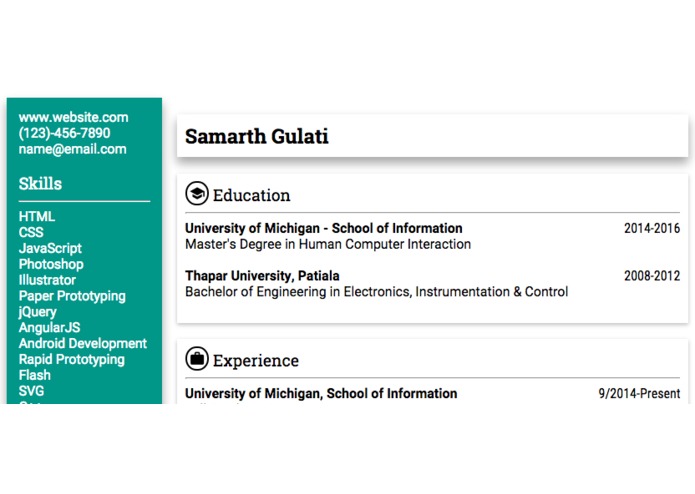Image resolution: width=695 pixels, height=494 pixels.
Task: Click University of Michigan - School of Information entry
Action: [x=324, y=229]
